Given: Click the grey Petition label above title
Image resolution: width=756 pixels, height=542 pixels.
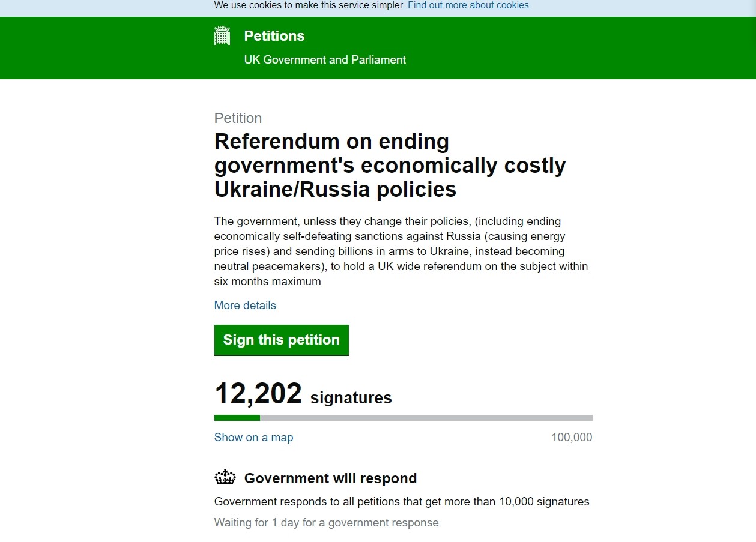Looking at the screenshot, I should tap(238, 118).
